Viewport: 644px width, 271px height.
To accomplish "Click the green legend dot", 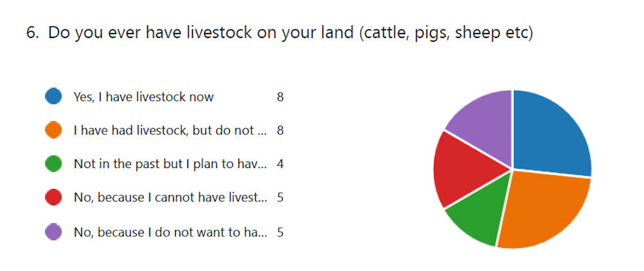I will coord(53,164).
